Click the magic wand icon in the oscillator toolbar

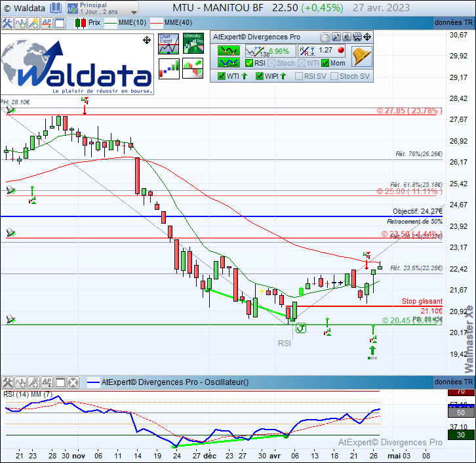pyautogui.click(x=33, y=382)
